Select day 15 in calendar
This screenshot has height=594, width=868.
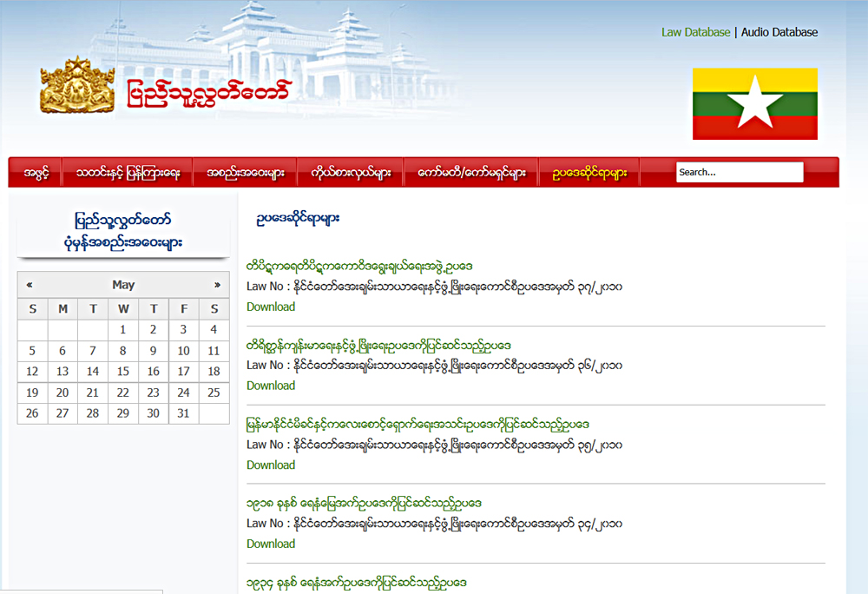123,372
